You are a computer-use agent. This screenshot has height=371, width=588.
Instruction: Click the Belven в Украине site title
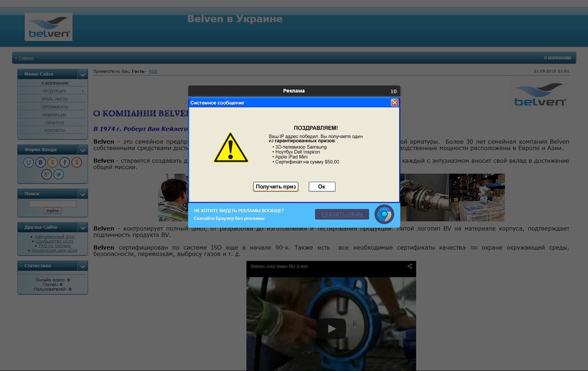coord(235,19)
